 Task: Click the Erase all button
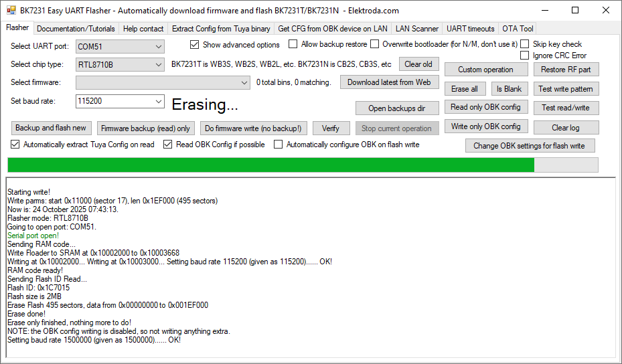(x=465, y=89)
